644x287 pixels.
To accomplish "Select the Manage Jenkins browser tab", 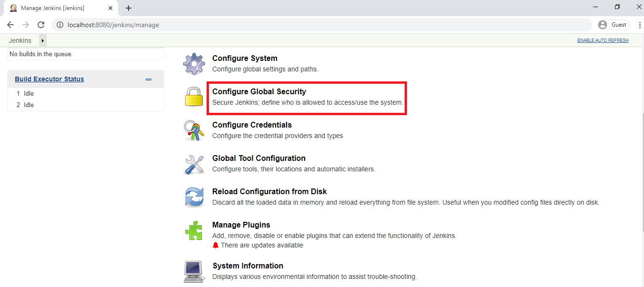I will 60,8.
